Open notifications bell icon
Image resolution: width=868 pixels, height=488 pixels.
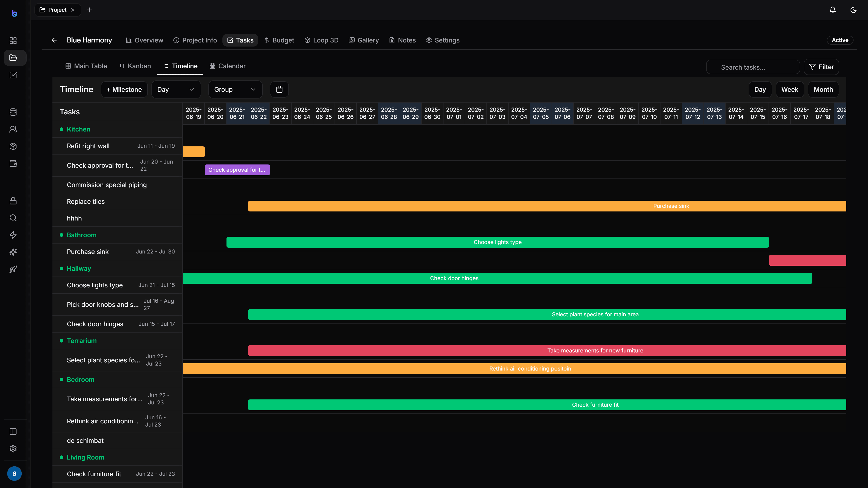pos(833,10)
